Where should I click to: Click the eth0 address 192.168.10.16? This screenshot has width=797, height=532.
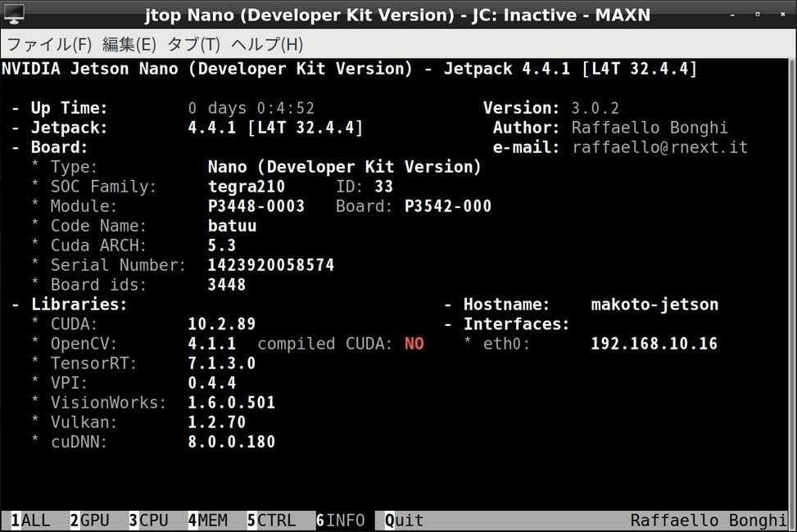coord(654,344)
